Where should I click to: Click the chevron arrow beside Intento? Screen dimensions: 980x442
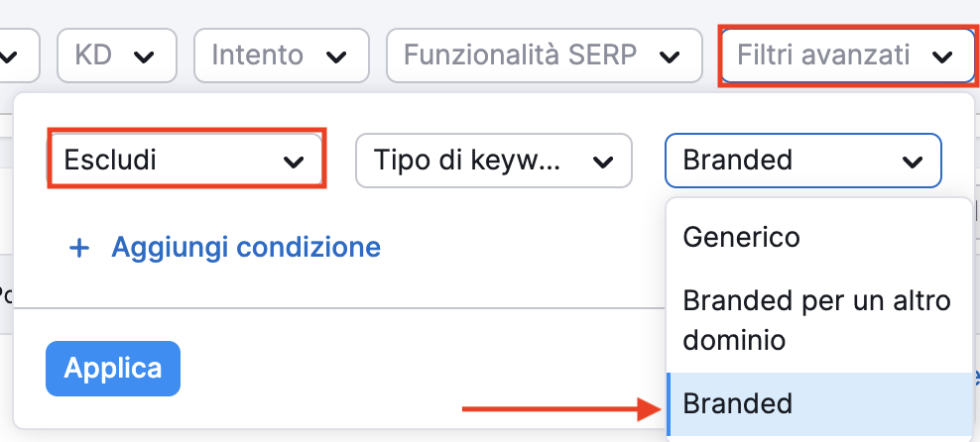pyautogui.click(x=337, y=55)
